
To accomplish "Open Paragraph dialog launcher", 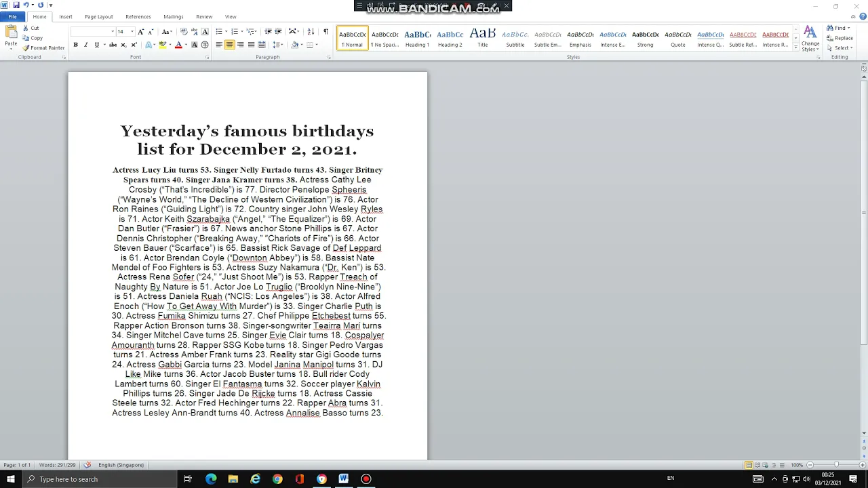I will (329, 58).
